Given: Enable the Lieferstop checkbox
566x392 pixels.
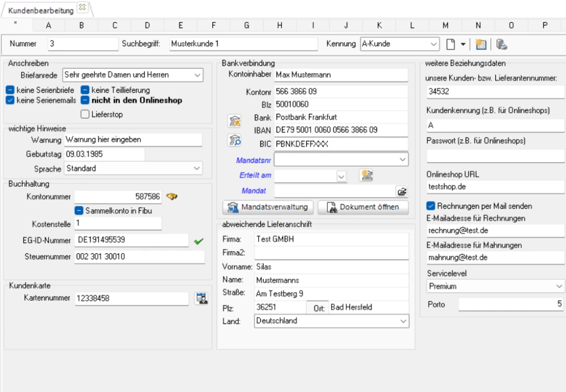Looking at the screenshot, I should point(85,114).
